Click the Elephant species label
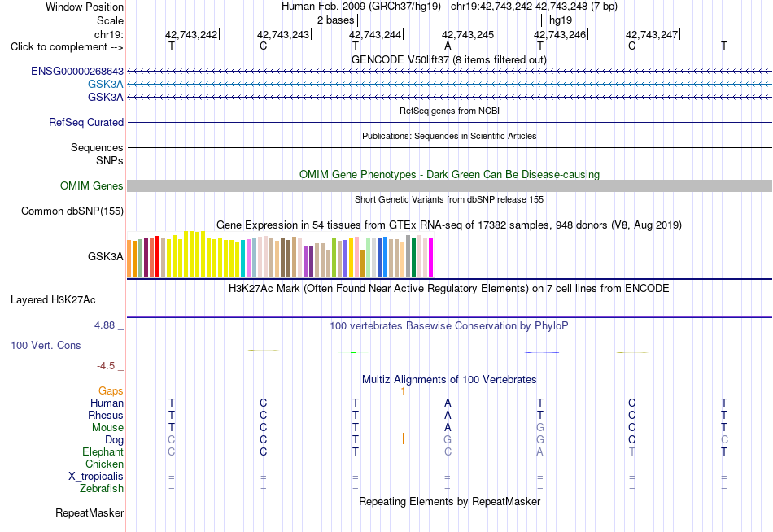Viewport: 773px width, 532px height. click(103, 452)
